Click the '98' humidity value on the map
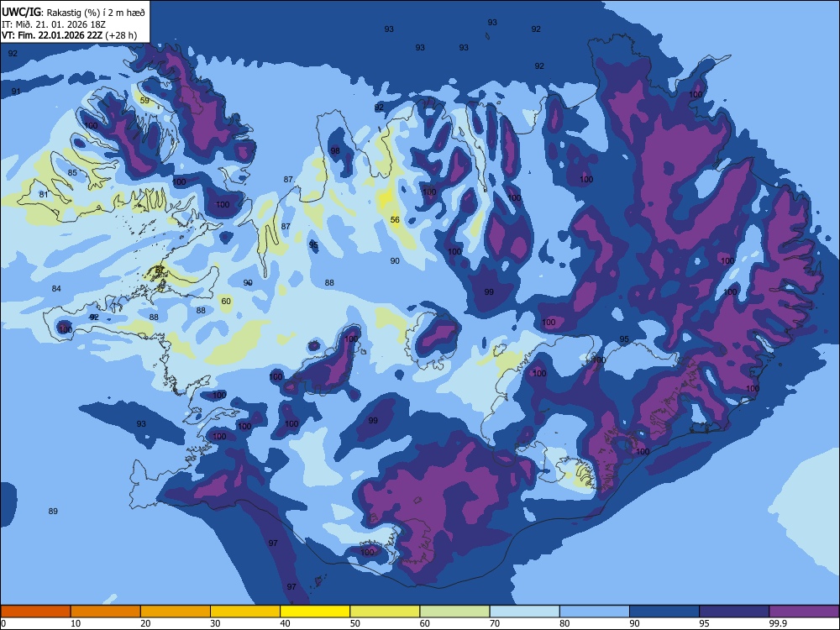 [x=335, y=150]
